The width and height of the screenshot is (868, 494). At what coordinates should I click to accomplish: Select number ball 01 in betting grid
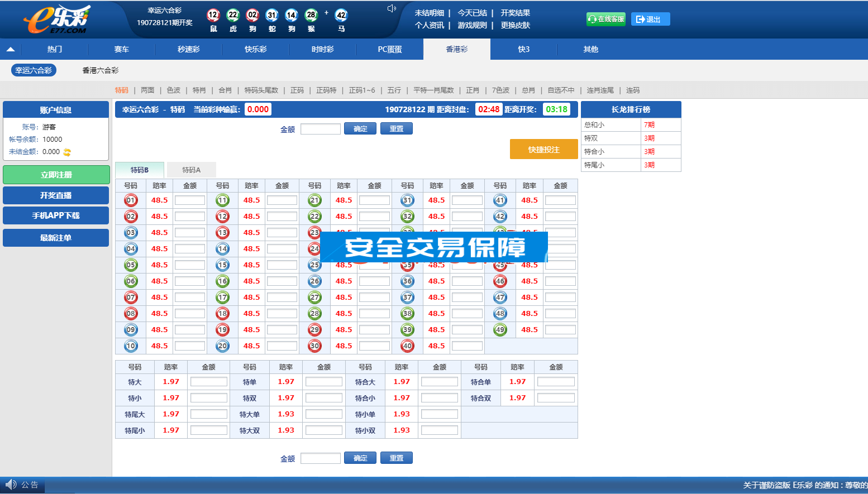pyautogui.click(x=131, y=200)
